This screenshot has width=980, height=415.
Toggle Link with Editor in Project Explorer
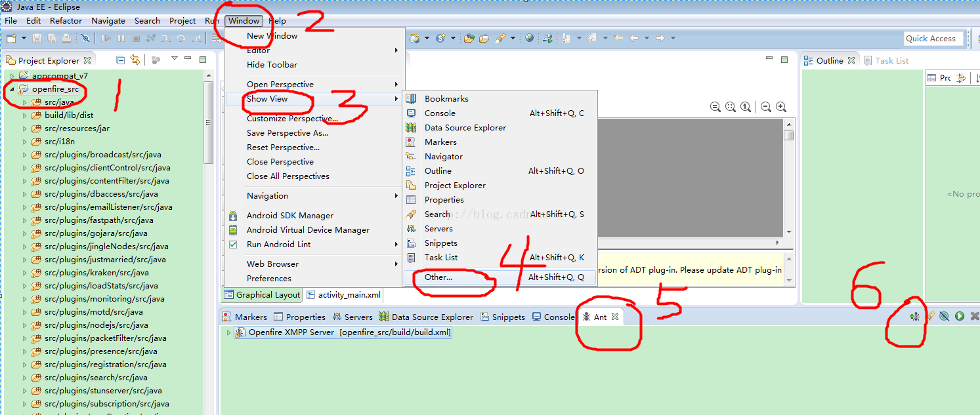(x=135, y=60)
